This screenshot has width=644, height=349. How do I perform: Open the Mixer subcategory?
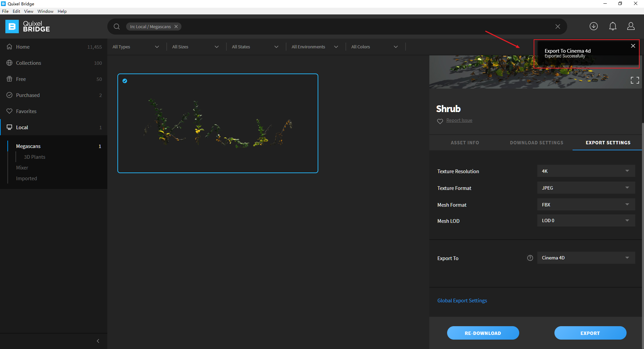22,168
